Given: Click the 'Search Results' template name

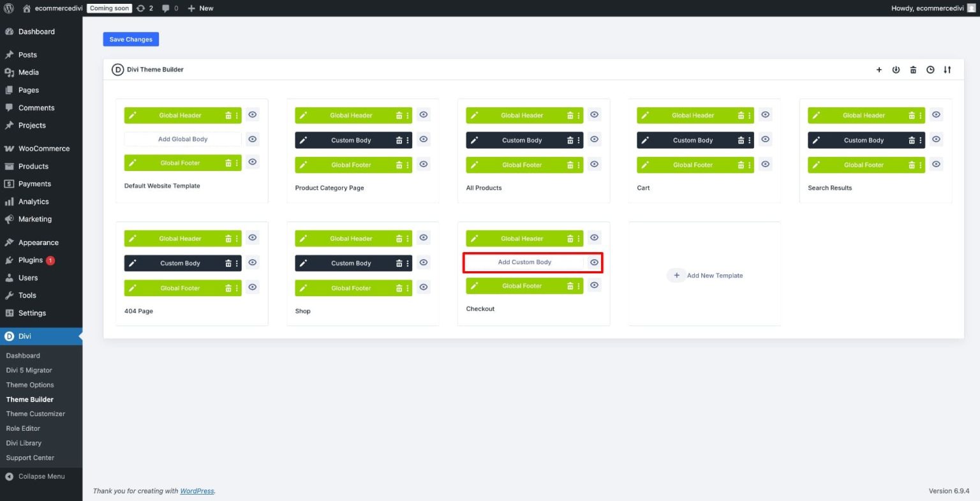Looking at the screenshot, I should point(829,188).
